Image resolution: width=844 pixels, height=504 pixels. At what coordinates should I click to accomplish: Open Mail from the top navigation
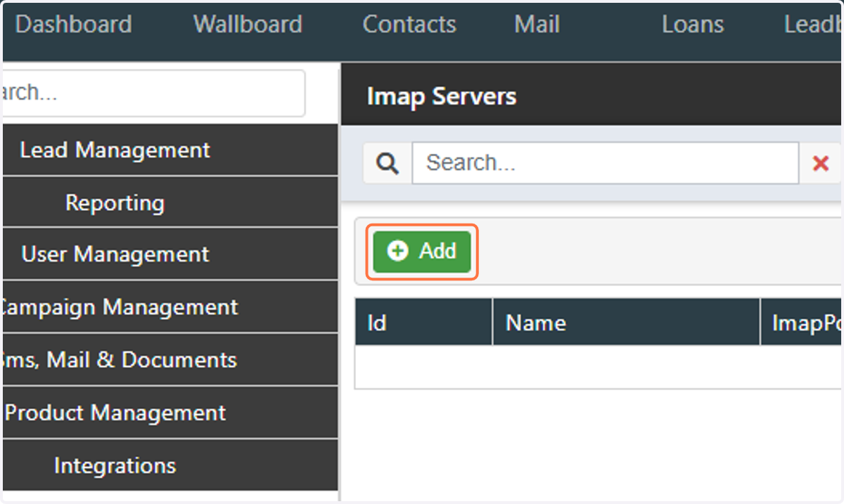(537, 25)
